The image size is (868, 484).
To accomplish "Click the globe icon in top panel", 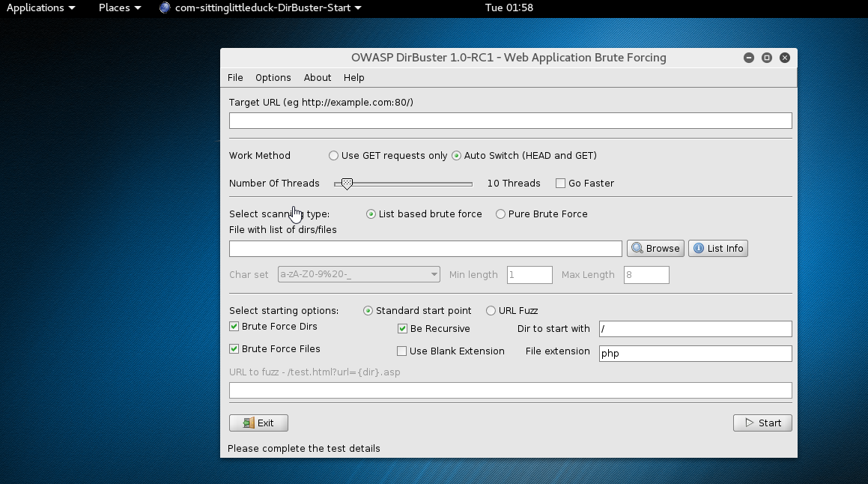I will tap(165, 7).
